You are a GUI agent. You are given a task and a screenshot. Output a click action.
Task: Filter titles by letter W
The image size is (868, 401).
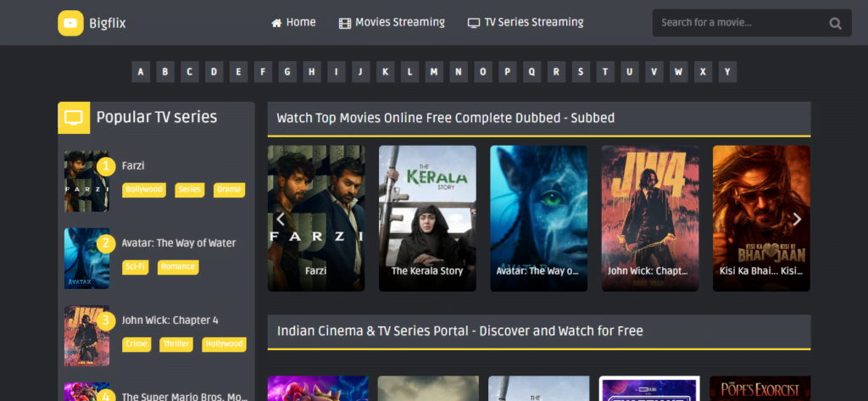point(679,72)
